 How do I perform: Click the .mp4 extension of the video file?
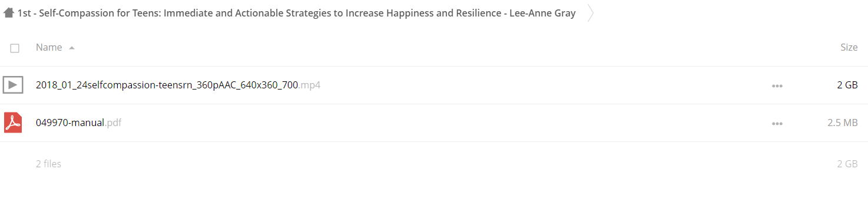point(309,85)
